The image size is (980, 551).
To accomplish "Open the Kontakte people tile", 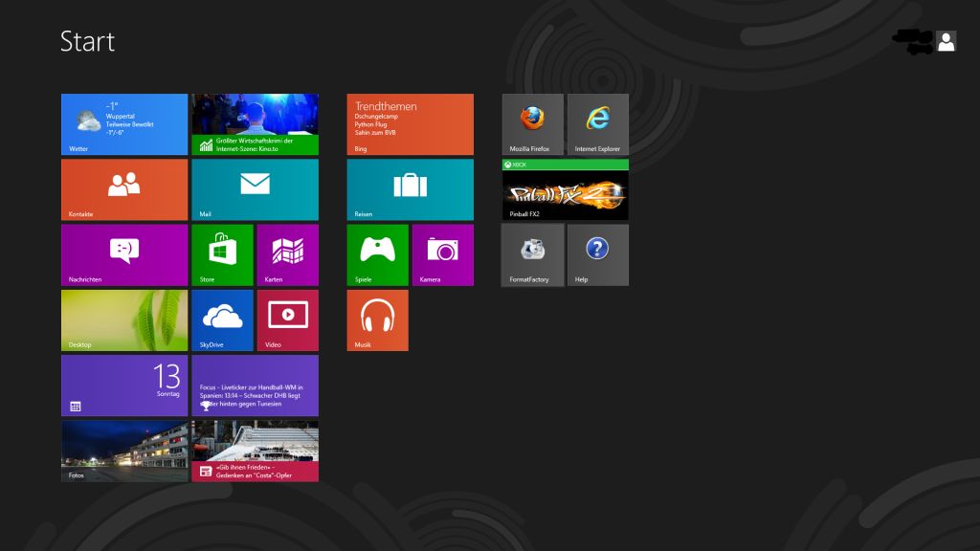I will [124, 189].
